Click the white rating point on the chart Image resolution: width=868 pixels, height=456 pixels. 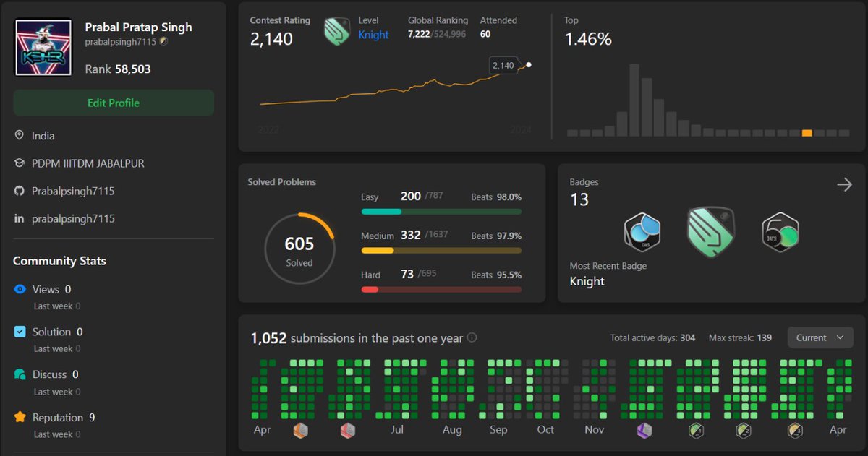point(529,65)
